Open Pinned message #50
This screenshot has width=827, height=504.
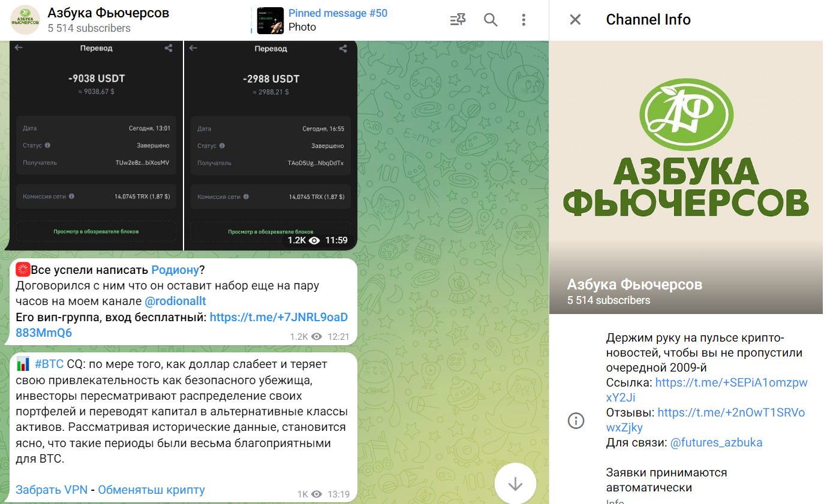(338, 13)
